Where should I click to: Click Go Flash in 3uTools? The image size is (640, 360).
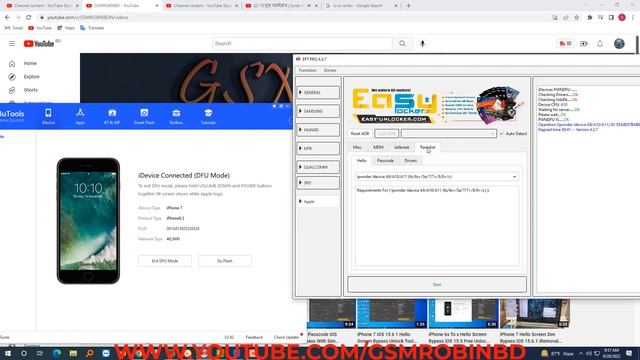pos(224,261)
